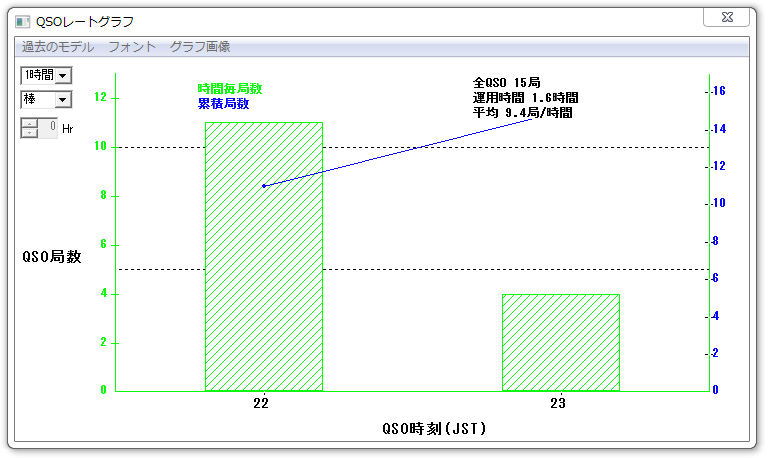Increase the Hr offset spinner value
Screen dimensions: 768x458
tap(30, 123)
